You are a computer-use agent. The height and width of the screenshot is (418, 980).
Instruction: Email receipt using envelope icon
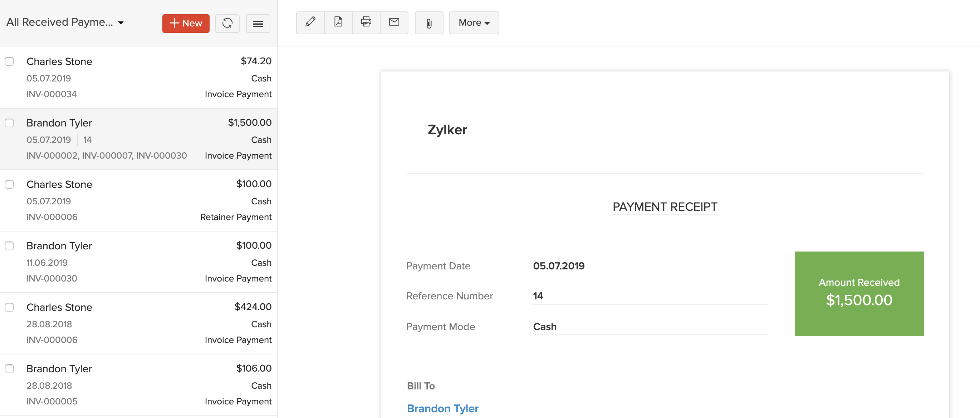[394, 23]
